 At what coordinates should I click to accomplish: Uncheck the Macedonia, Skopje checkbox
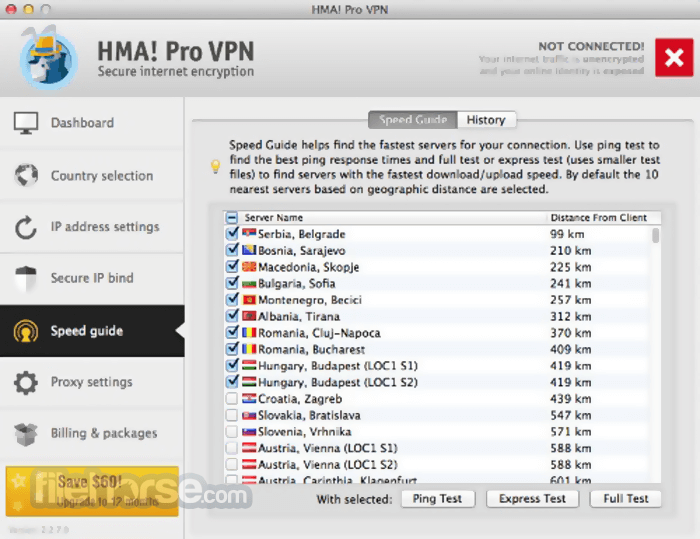(x=232, y=266)
